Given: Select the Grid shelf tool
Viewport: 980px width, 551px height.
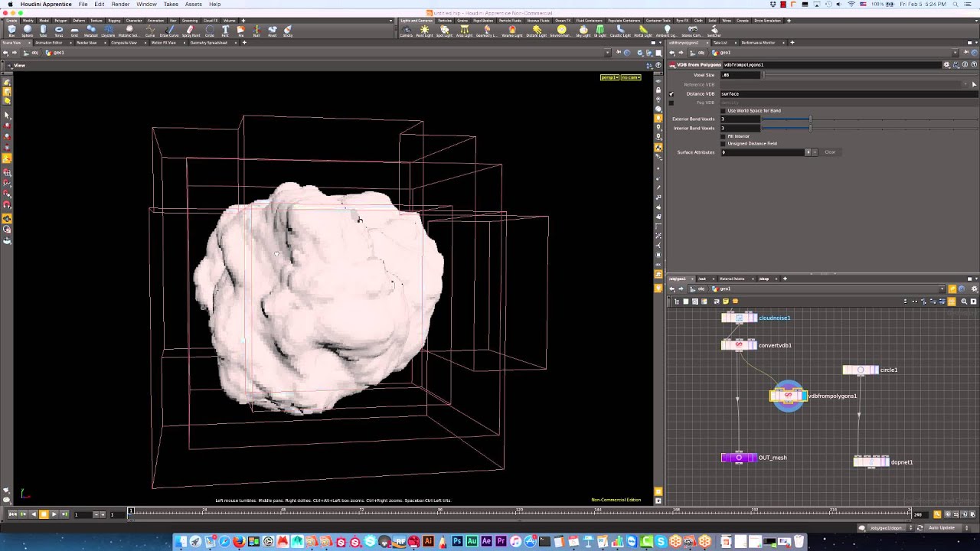Looking at the screenshot, I should pos(74,31).
